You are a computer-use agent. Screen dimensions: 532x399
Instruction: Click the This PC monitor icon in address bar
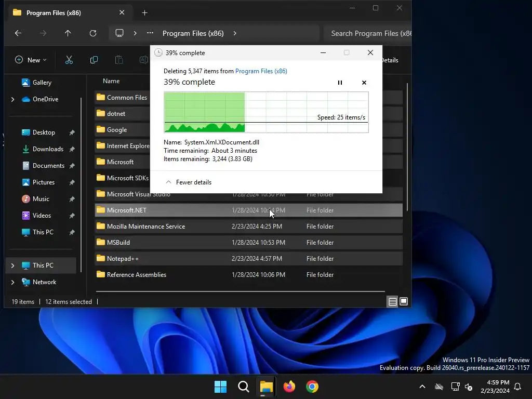click(119, 33)
